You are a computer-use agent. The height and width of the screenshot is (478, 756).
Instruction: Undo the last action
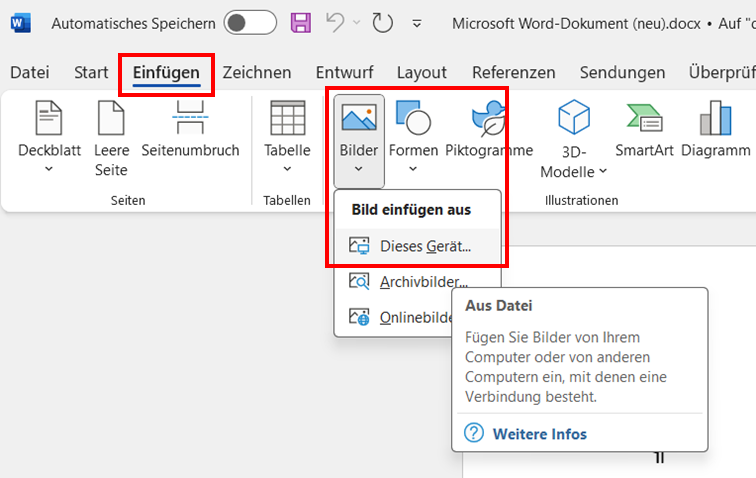click(x=335, y=23)
